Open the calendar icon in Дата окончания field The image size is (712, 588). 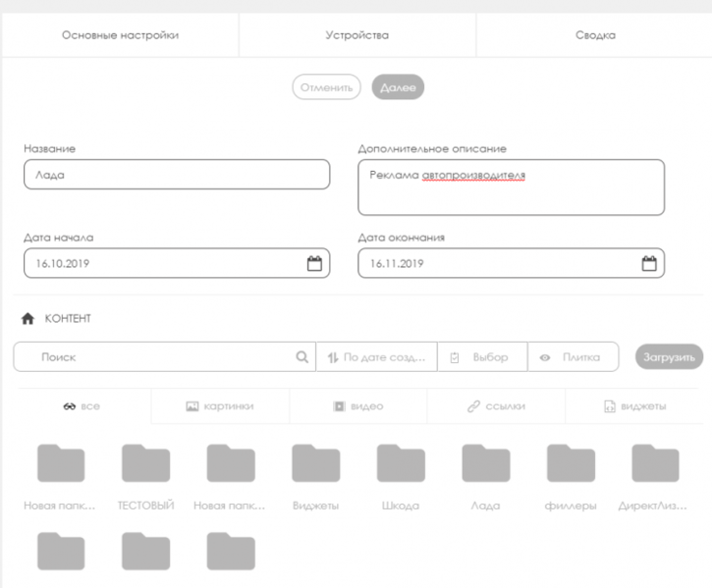coord(649,263)
